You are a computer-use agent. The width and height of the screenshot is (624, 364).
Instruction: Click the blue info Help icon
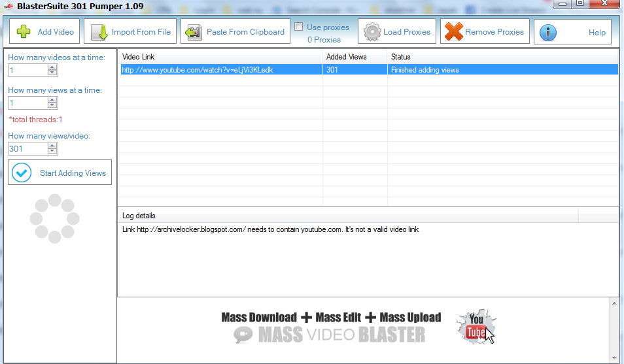click(x=547, y=32)
